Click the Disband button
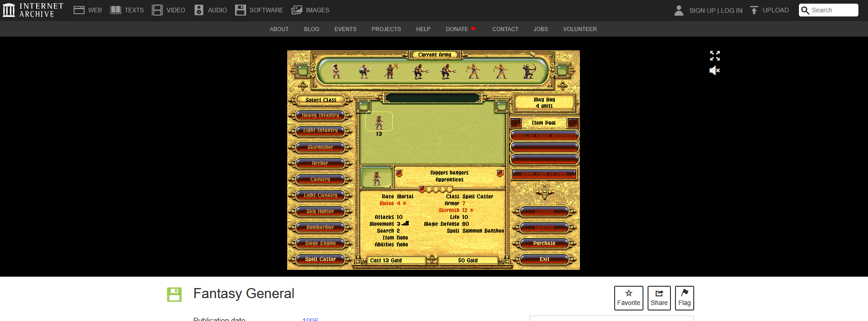Viewport: 868px width, 321px height. pyautogui.click(x=544, y=211)
